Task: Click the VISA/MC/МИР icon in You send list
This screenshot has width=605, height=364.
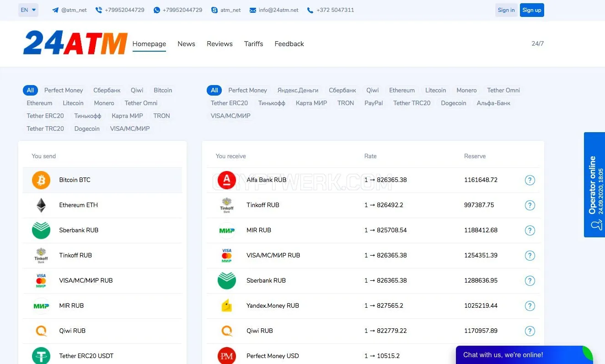Action: click(41, 281)
